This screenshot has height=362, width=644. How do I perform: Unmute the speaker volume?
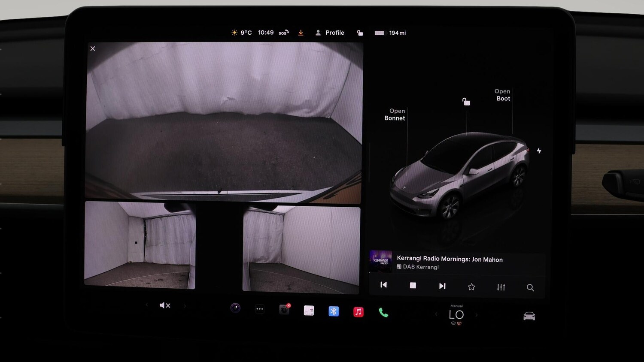(x=165, y=305)
